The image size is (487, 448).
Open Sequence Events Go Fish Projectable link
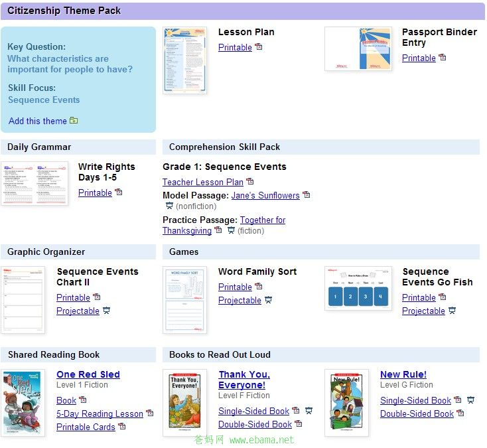pos(423,311)
